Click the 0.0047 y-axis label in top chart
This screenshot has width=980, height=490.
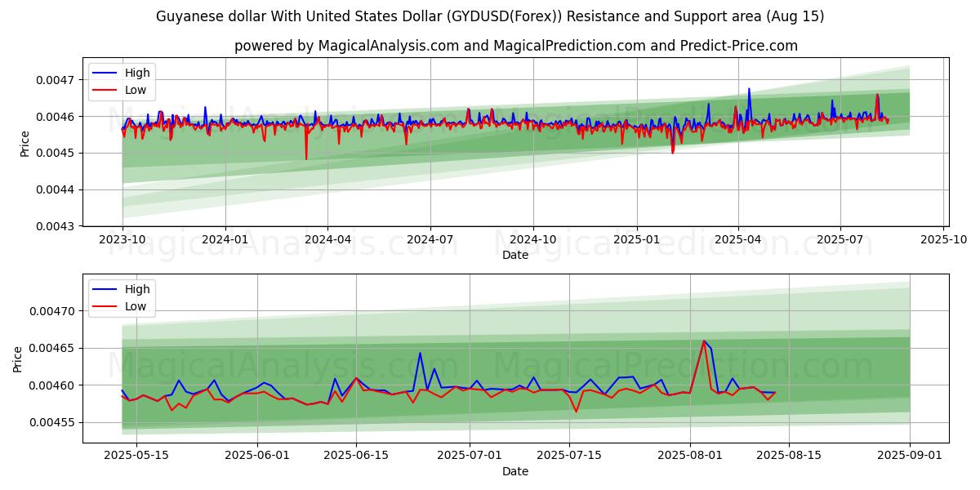tap(56, 80)
